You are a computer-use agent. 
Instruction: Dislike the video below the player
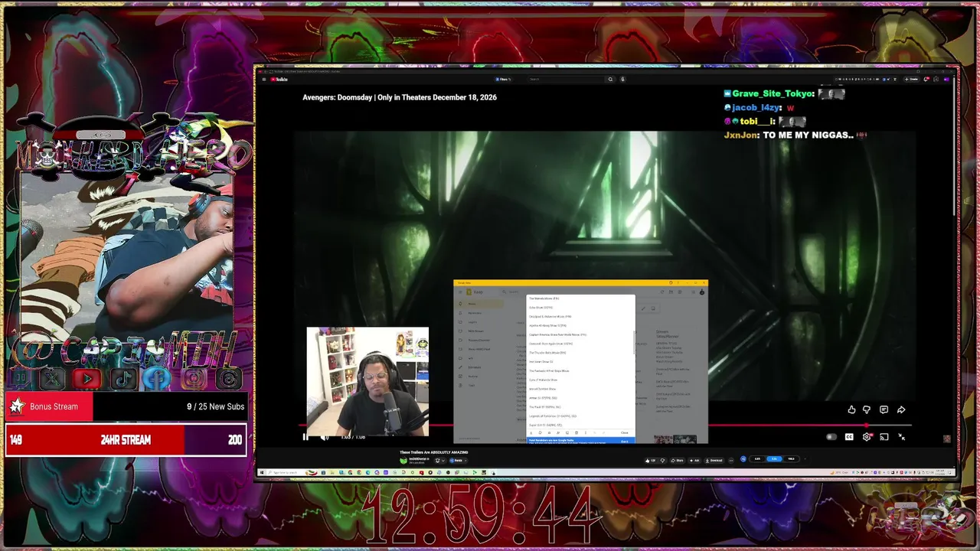(663, 460)
